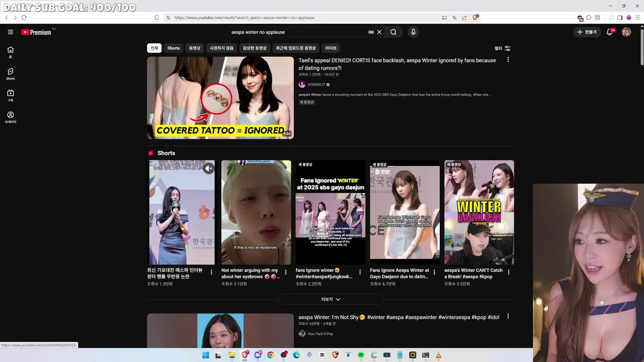Select the 전체 filter chip
This screenshot has height=362, width=644.
[x=154, y=48]
